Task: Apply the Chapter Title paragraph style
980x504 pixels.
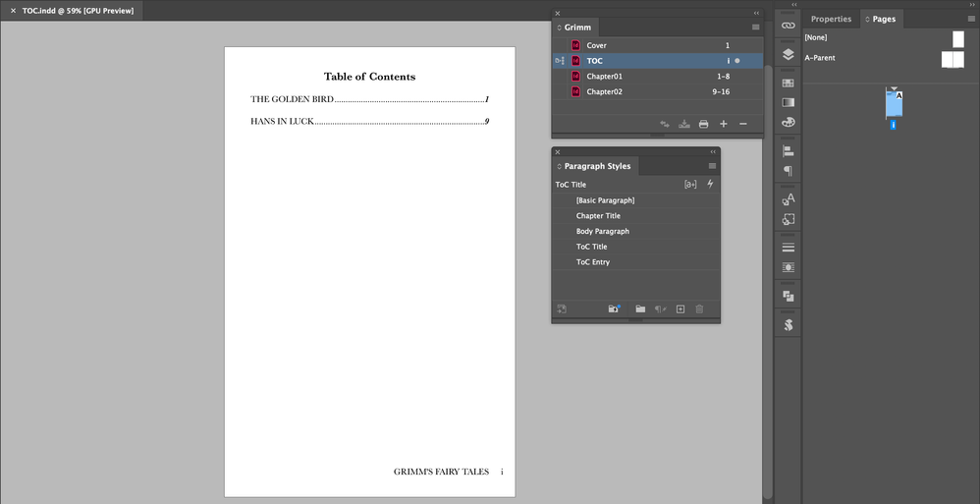Action: pos(635,216)
